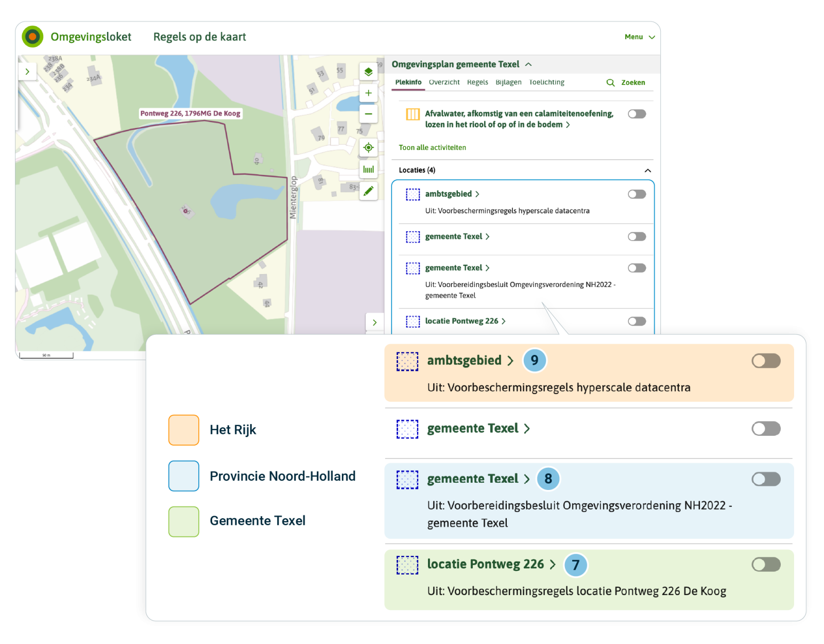Zoom in on the map with plus icon
This screenshot has width=824, height=644.
[x=368, y=93]
